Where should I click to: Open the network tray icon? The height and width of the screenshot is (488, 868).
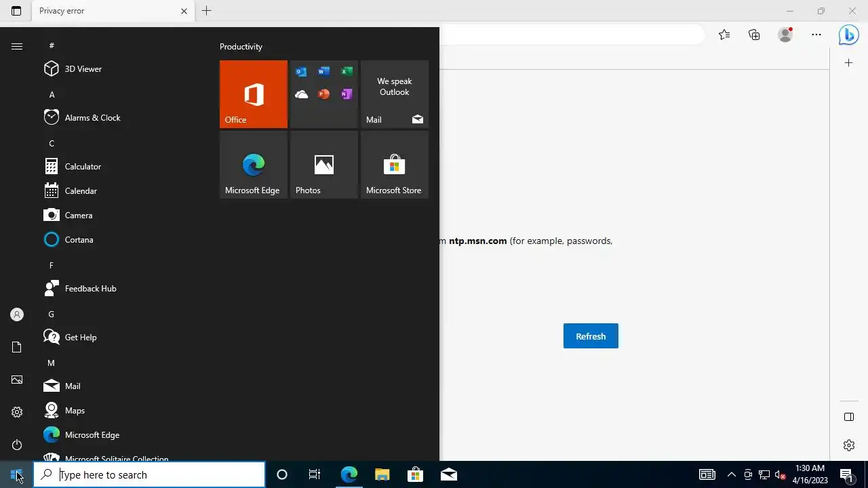point(764,474)
